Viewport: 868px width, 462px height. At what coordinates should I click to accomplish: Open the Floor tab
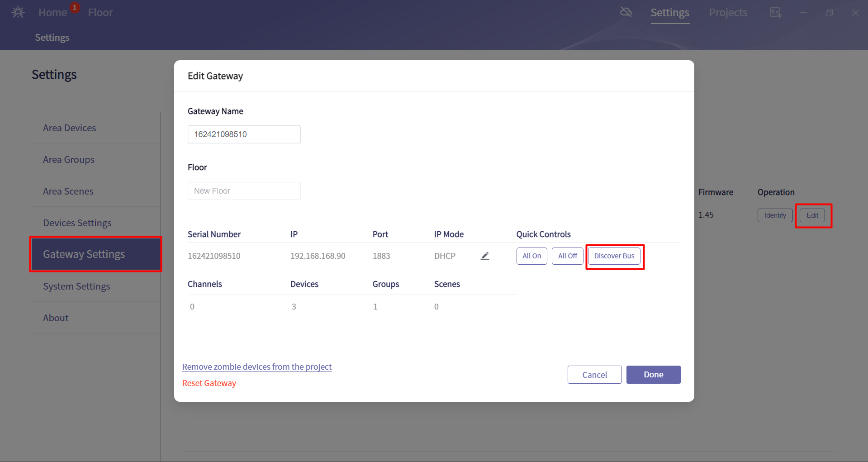(x=100, y=13)
